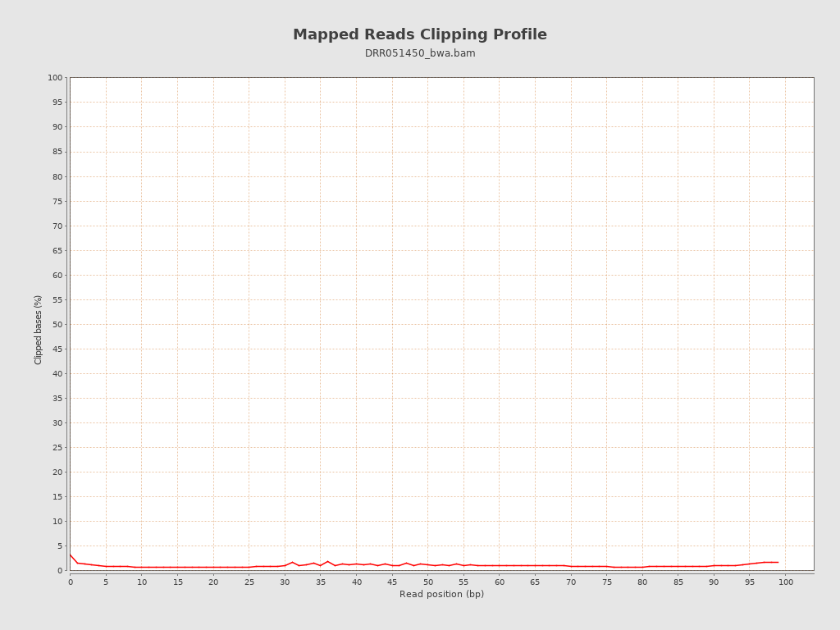Click the 'Read position (bp)' x-axis label
This screenshot has width=840, height=630.
click(441, 594)
